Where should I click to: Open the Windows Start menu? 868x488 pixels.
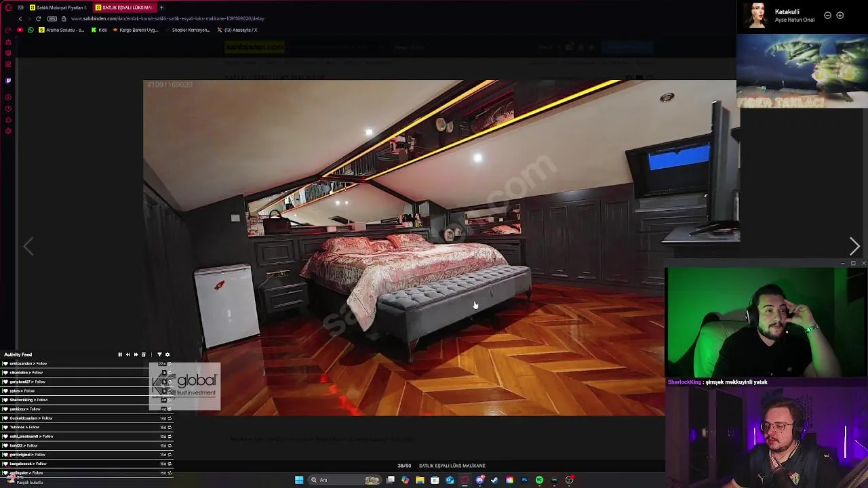299,480
